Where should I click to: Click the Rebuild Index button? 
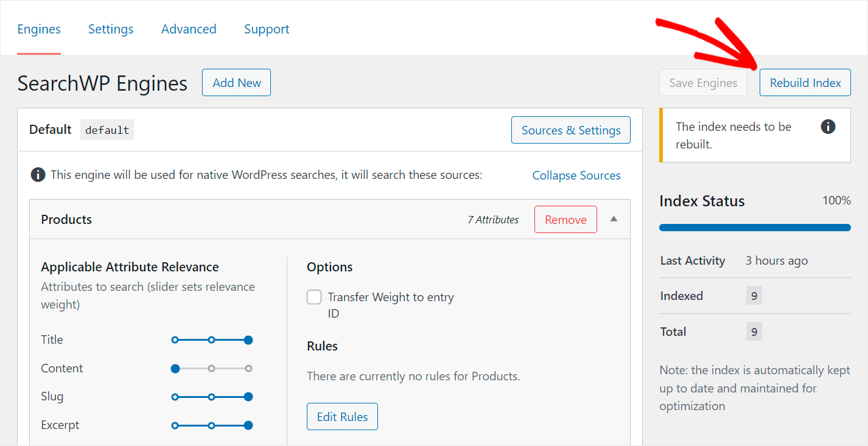coord(805,83)
